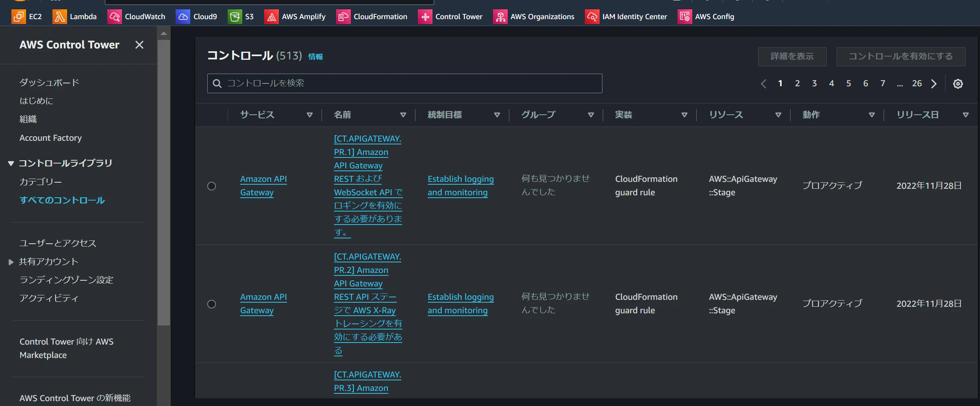Open the 情報 info link

tap(315, 57)
